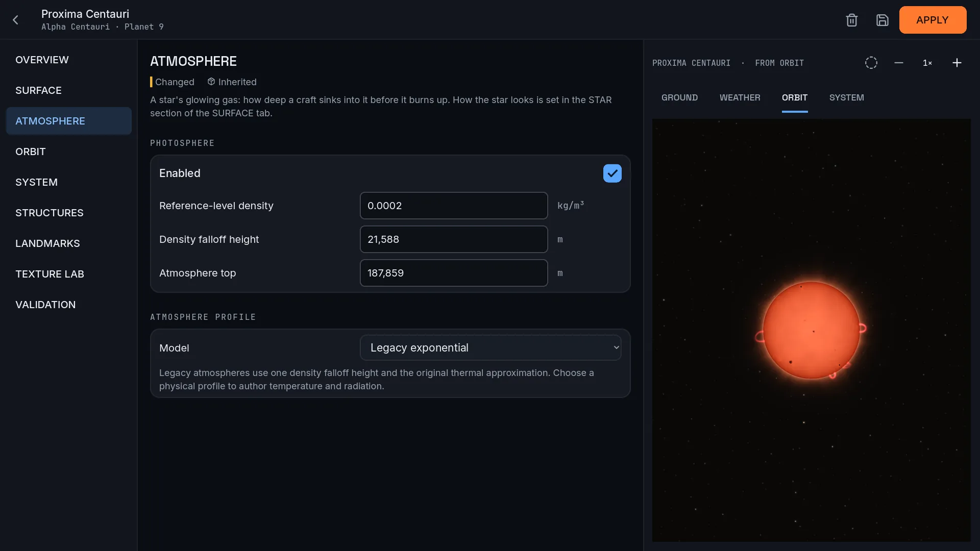
Task: Switch preview to GROUND tab
Action: click(x=679, y=97)
